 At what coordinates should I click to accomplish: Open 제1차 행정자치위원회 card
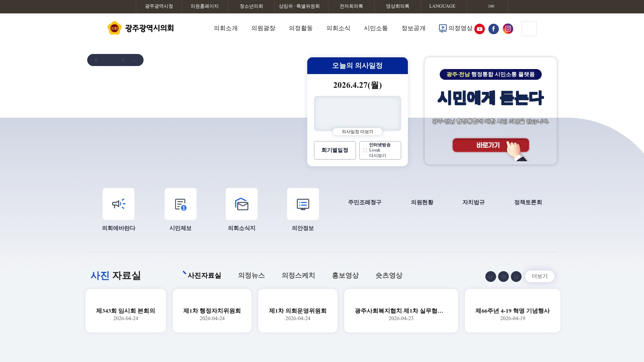coord(212,311)
